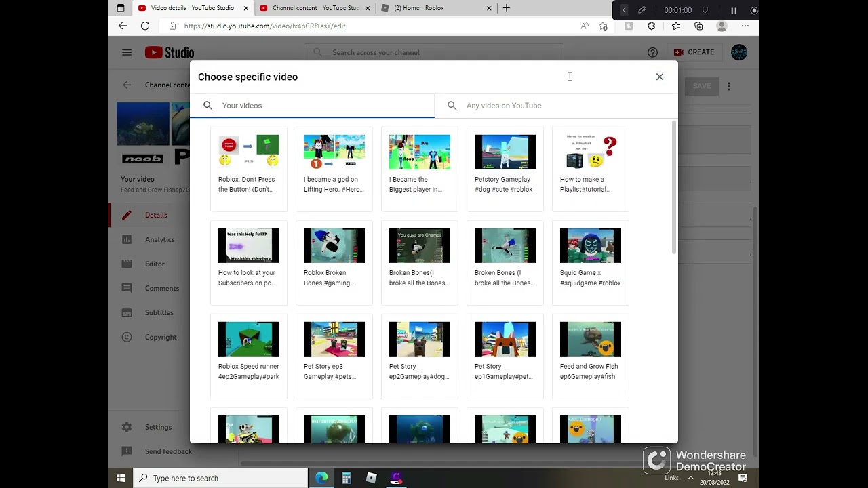
Task: Select the Petstory Gameplay video thumbnail
Action: pyautogui.click(x=505, y=152)
